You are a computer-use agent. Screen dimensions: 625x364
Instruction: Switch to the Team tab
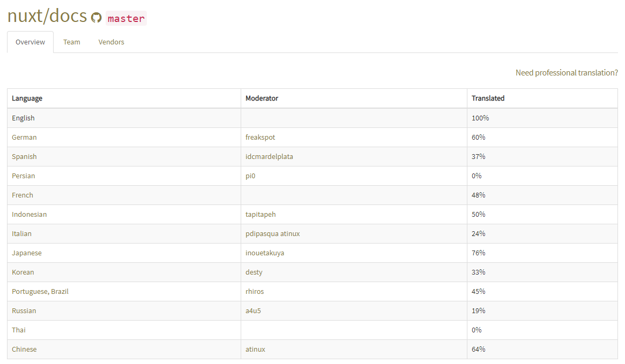72,42
